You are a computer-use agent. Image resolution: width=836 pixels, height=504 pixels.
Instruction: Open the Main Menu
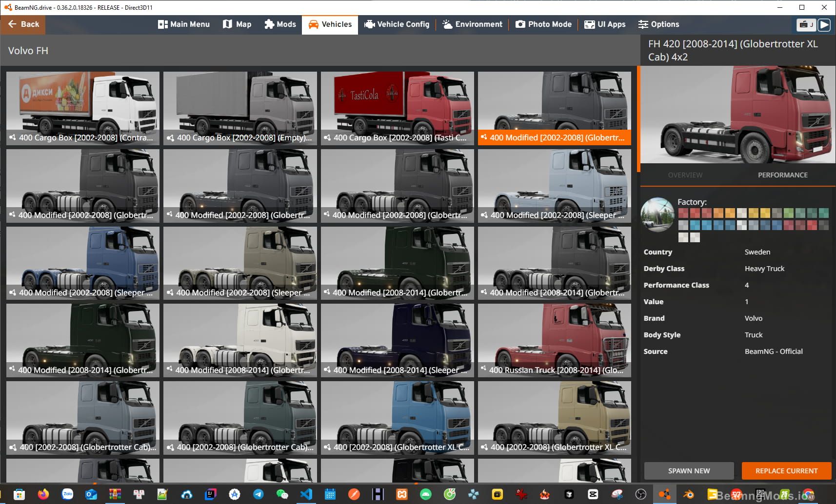(184, 24)
